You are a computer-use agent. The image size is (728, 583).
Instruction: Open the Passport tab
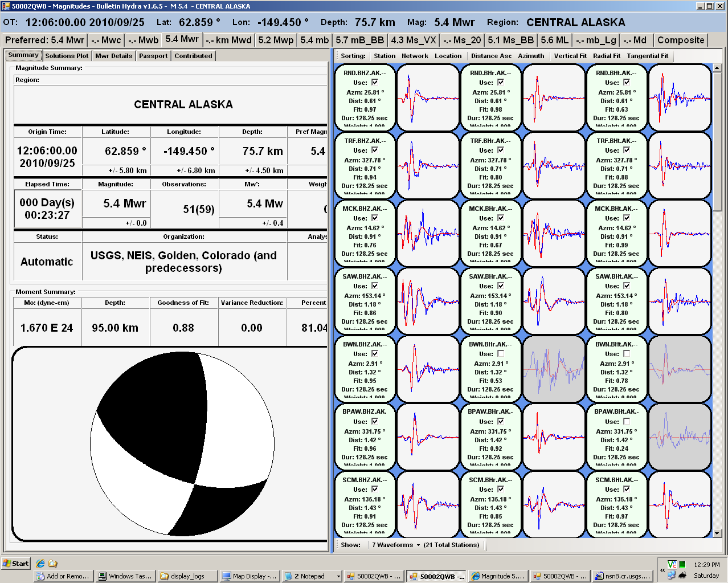click(153, 56)
